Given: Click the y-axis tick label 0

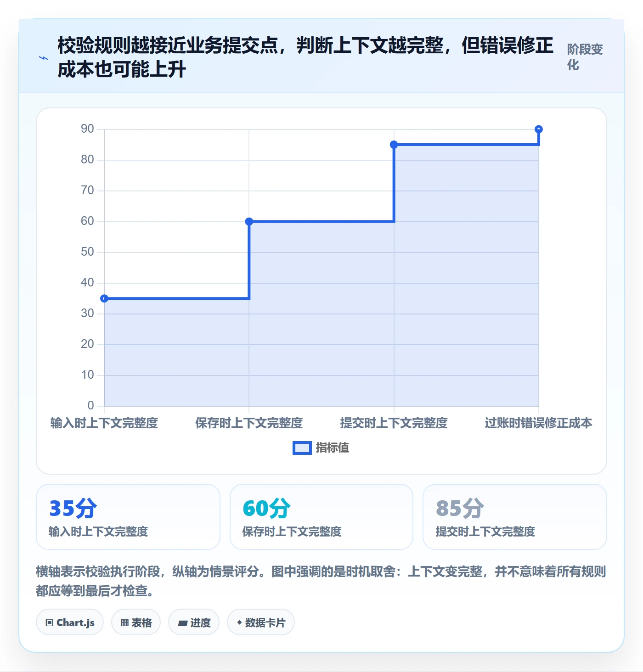Looking at the screenshot, I should tap(90, 406).
